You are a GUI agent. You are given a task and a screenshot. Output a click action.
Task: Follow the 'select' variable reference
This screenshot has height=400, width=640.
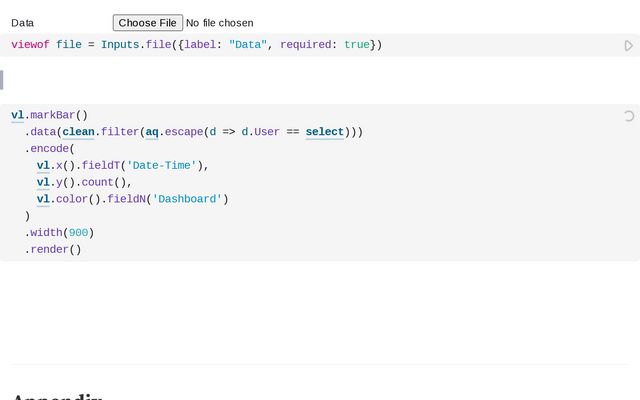(x=324, y=132)
